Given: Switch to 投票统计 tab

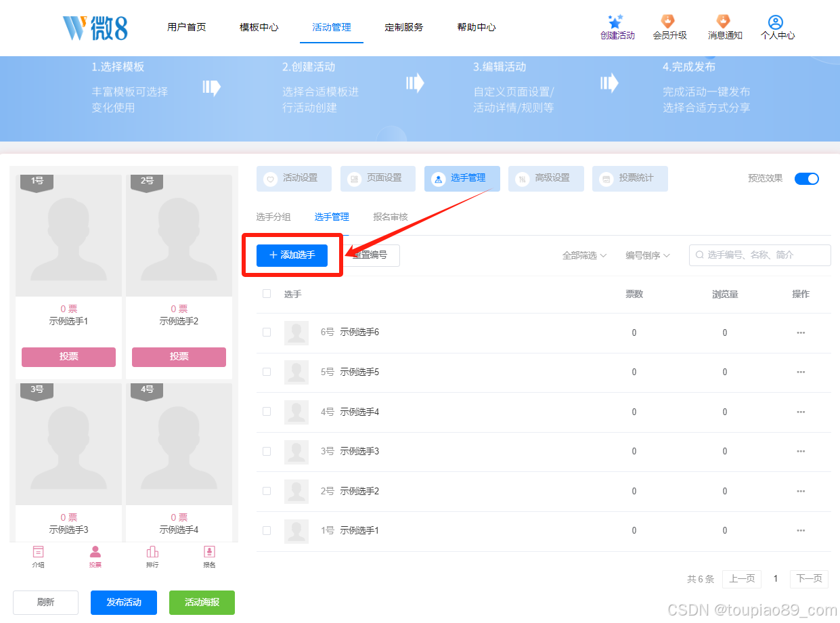Looking at the screenshot, I should pyautogui.click(x=630, y=179).
